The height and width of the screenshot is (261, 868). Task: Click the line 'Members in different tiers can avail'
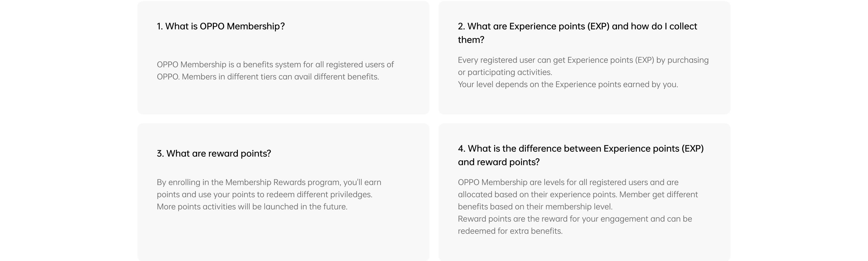(x=268, y=77)
